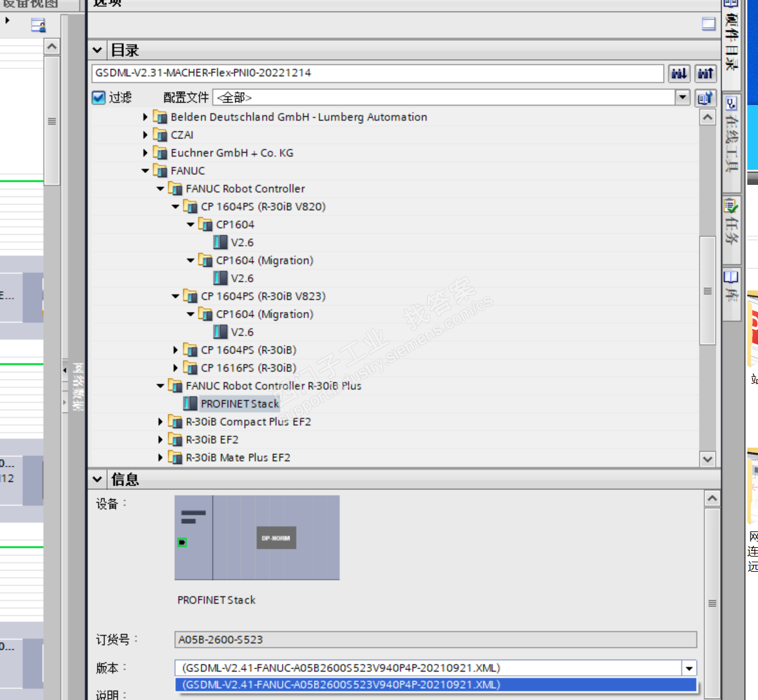The image size is (758, 700).
Task: Click the FANUC folder icon
Action: coord(160,170)
